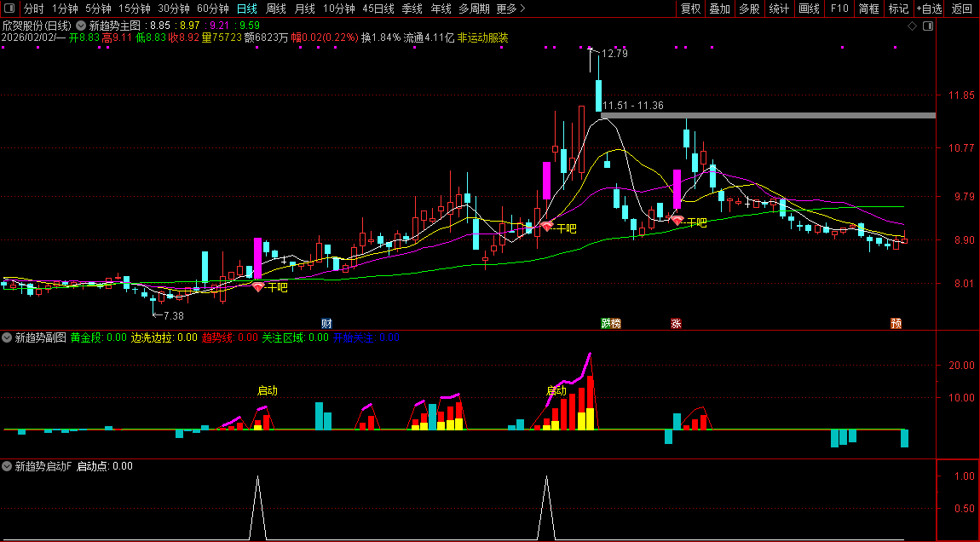This screenshot has width=980, height=542.
Task: Click the 趋势线: 0.00 indicator value
Action: coord(229,337)
